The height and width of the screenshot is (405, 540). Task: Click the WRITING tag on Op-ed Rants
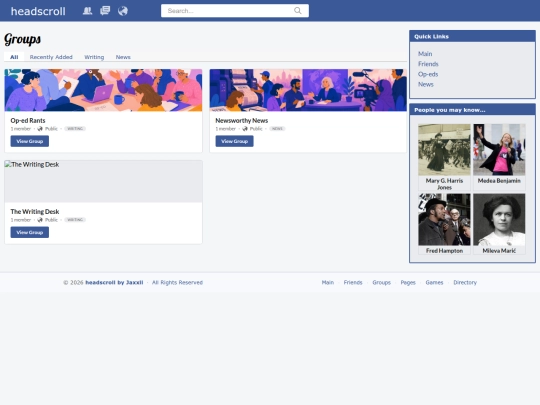pos(75,129)
